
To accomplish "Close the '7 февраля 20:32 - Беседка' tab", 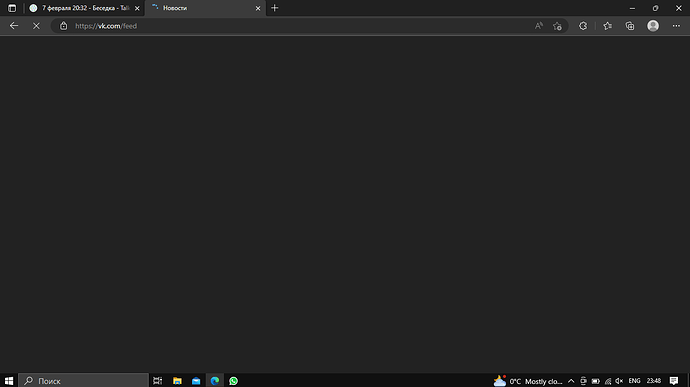I will pos(137,8).
